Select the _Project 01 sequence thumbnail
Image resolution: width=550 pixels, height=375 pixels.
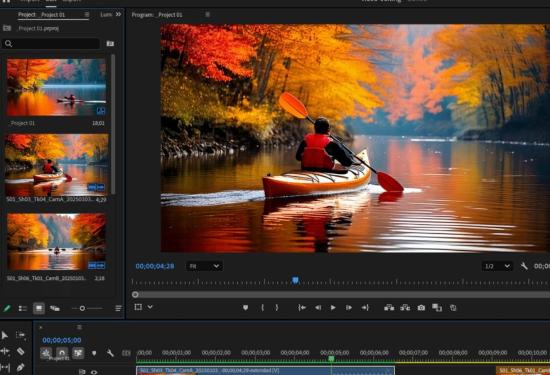(56, 87)
